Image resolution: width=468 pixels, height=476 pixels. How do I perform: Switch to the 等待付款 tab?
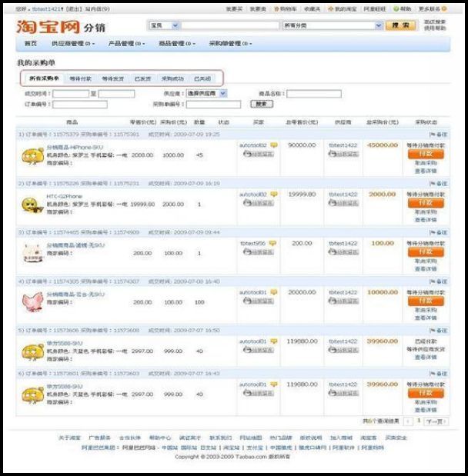tap(80, 78)
